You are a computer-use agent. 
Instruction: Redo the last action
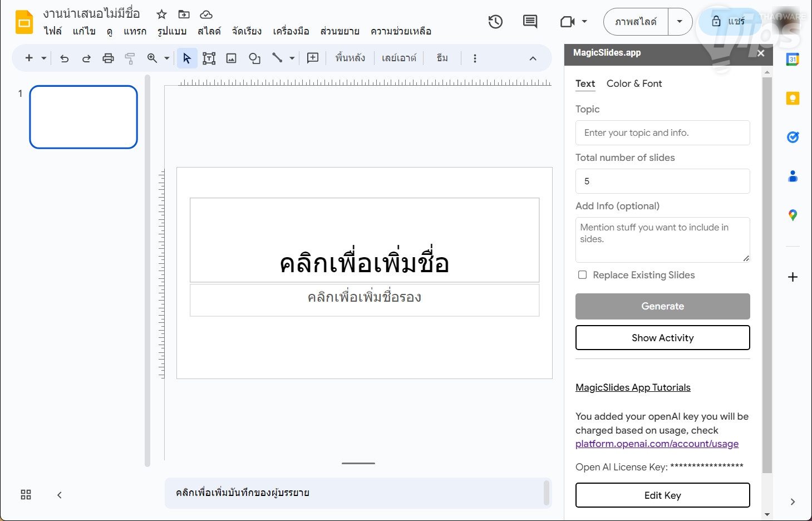click(86, 58)
